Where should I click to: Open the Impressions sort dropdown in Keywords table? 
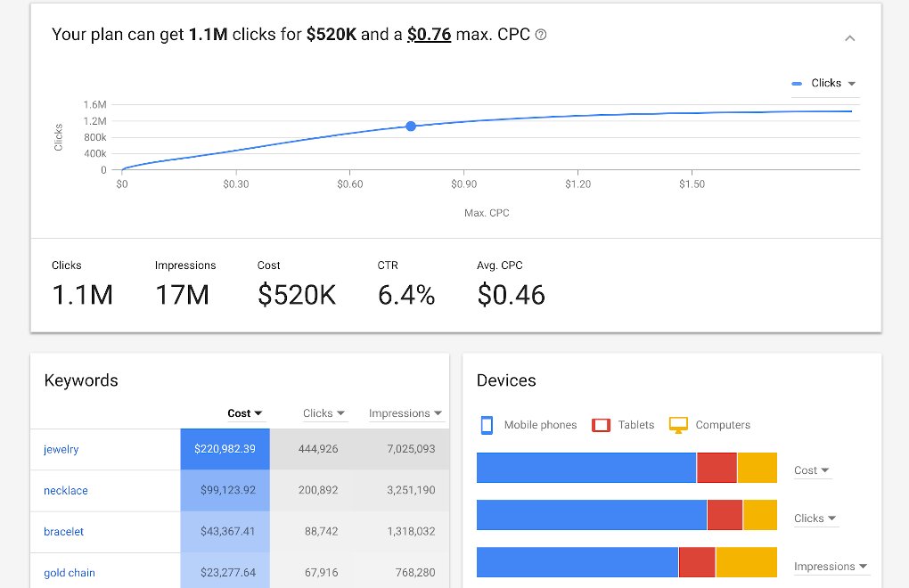click(x=405, y=412)
